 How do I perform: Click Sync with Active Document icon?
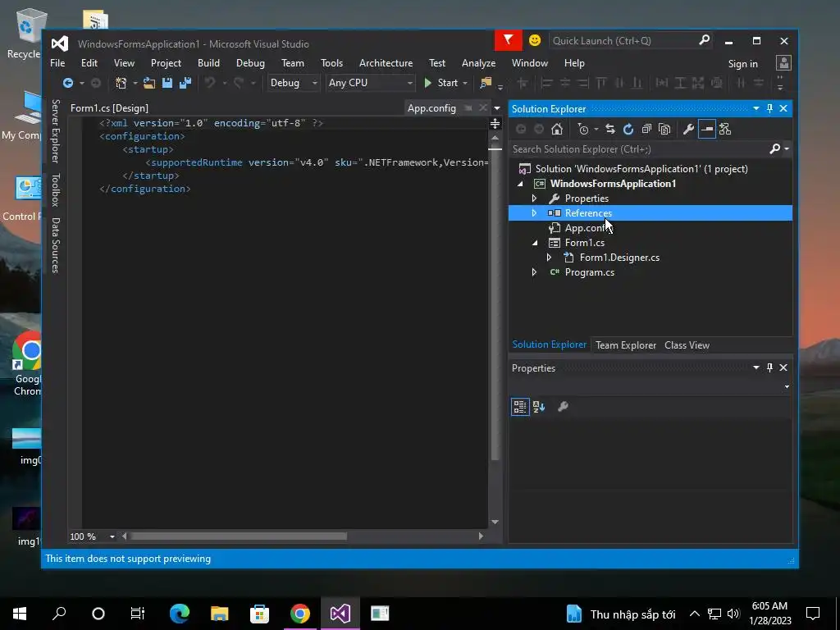[610, 129]
